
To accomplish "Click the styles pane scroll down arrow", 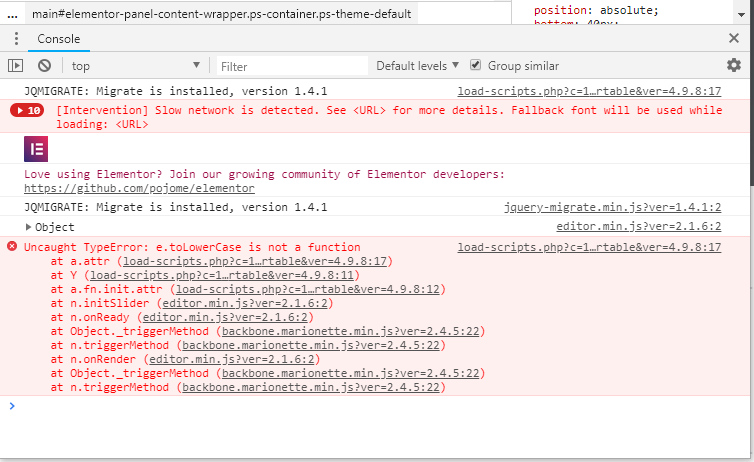I will pyautogui.click(x=741, y=14).
